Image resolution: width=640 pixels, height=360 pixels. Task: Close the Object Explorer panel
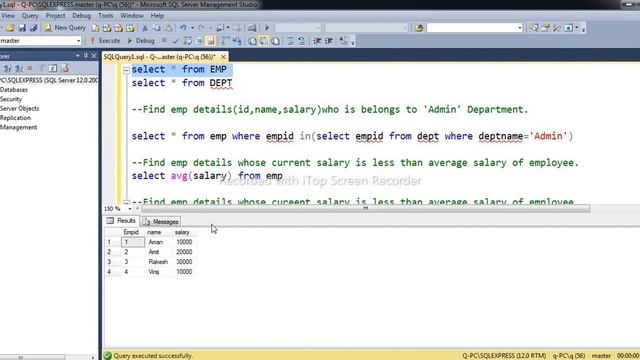(x=94, y=56)
